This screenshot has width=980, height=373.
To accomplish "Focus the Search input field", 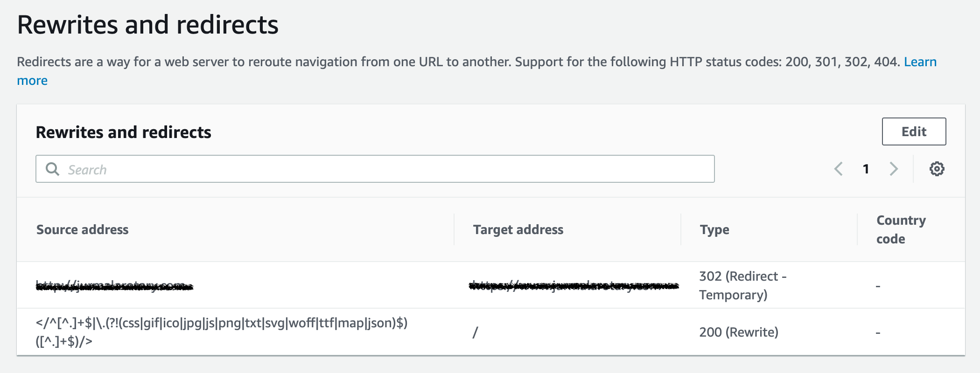I will pyautogui.click(x=383, y=169).
